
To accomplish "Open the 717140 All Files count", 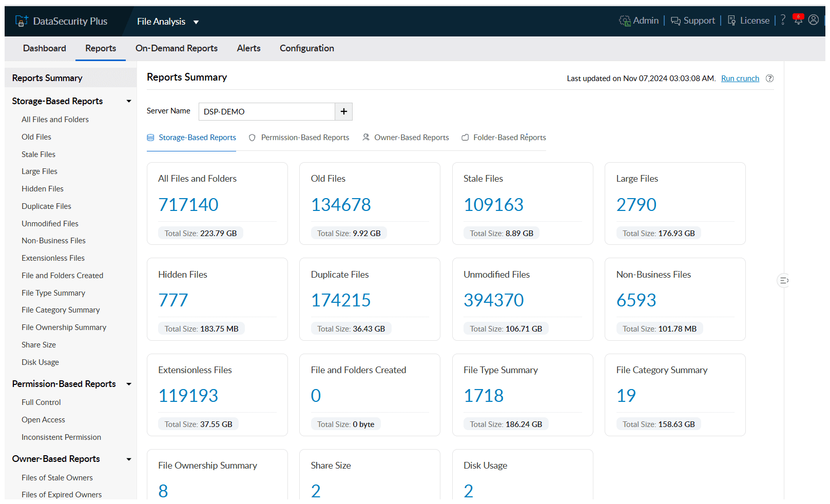I will (188, 205).
